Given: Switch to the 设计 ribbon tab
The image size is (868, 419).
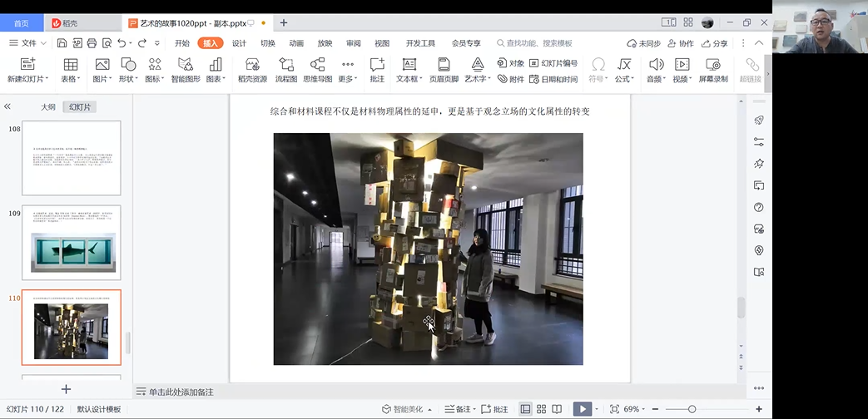Looking at the screenshot, I should (x=239, y=43).
